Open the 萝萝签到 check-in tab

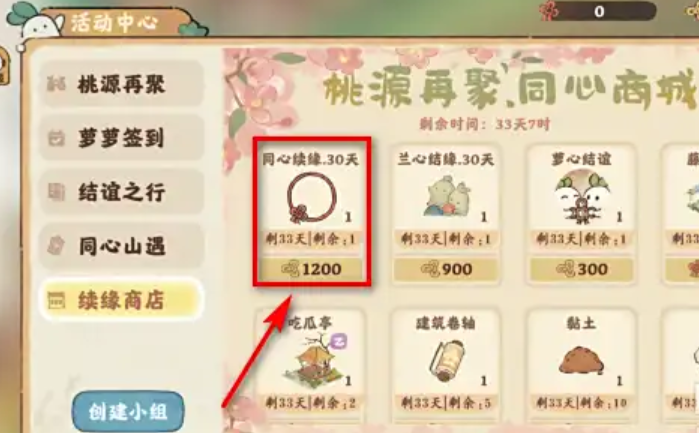[121, 138]
